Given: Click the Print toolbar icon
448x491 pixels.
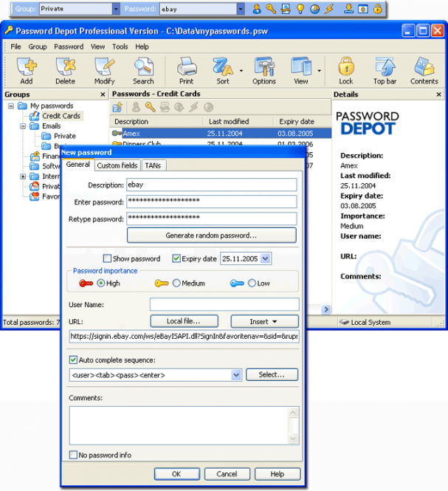Looking at the screenshot, I should (186, 71).
